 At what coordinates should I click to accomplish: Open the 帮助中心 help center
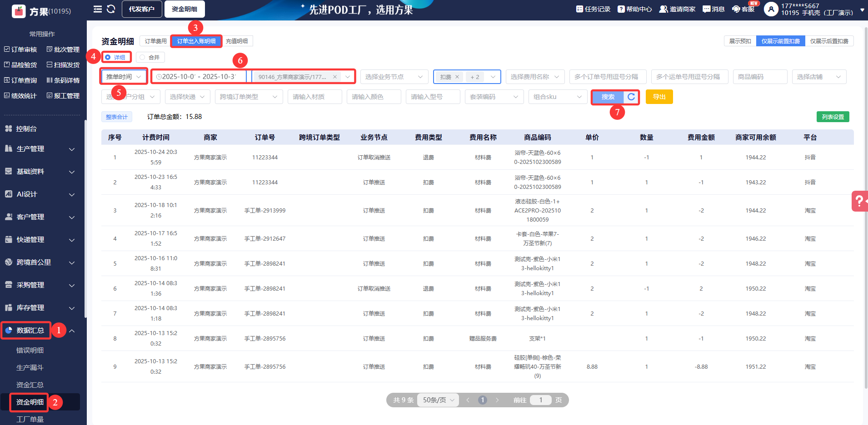[x=634, y=9]
